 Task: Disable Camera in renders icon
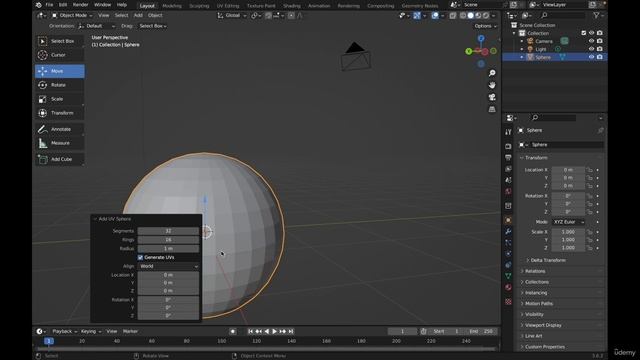(x=600, y=41)
